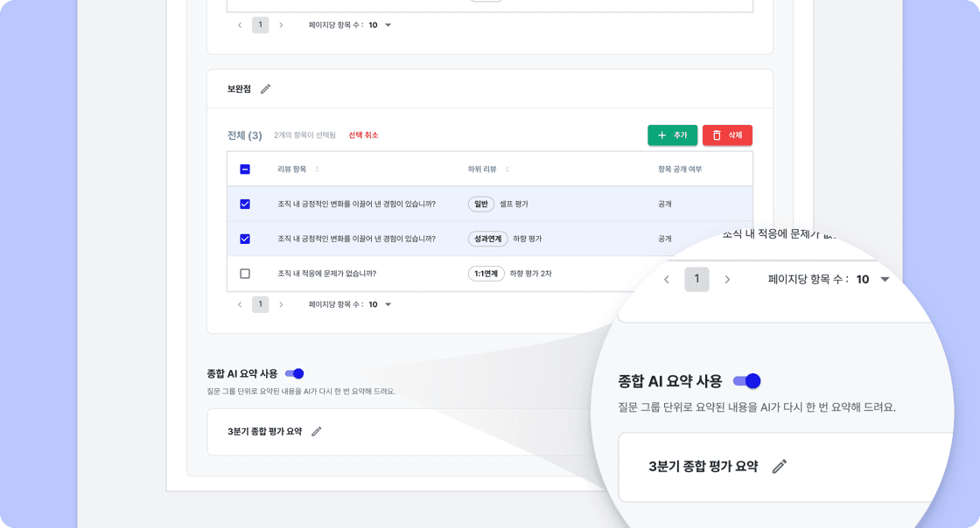Screen dimensions: 980x528
Task: Click previous page arrow above the 보완점 section
Action: [x=239, y=25]
